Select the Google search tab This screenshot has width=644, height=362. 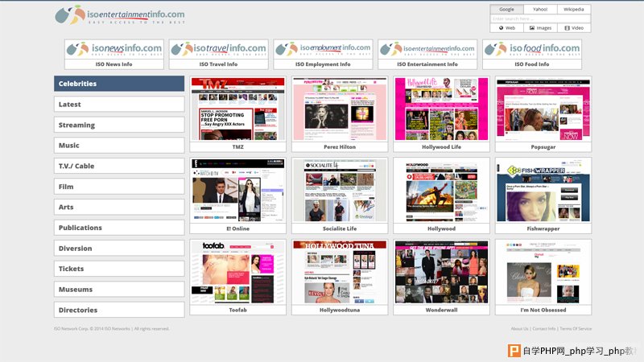coord(506,9)
